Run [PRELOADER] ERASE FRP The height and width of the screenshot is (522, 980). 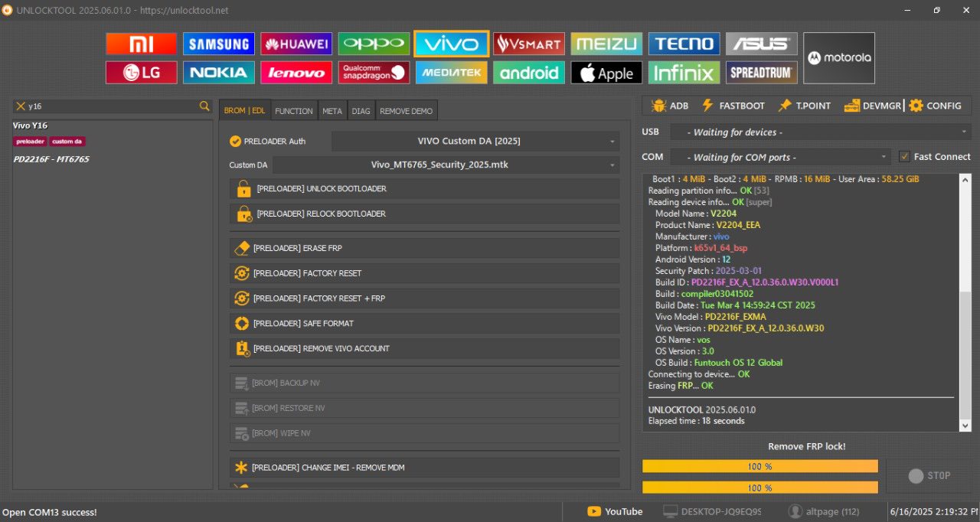[x=425, y=248]
